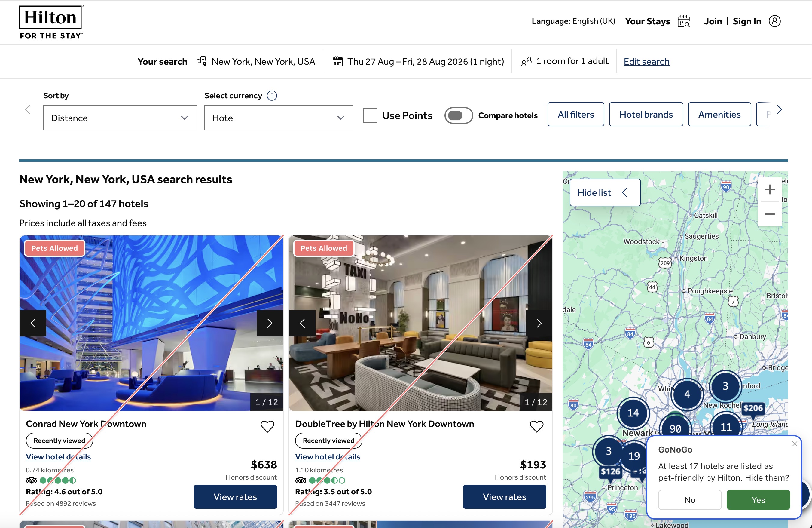Show previous photo of DoubleTree New York Downtown
The width and height of the screenshot is (812, 528).
[302, 323]
